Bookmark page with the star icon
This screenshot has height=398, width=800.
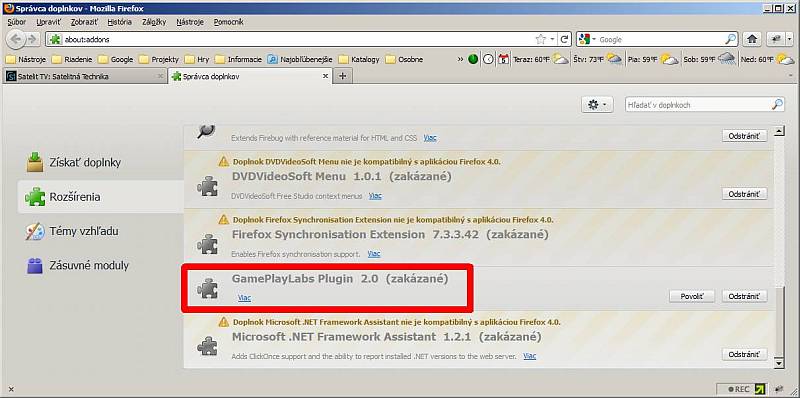[541, 39]
